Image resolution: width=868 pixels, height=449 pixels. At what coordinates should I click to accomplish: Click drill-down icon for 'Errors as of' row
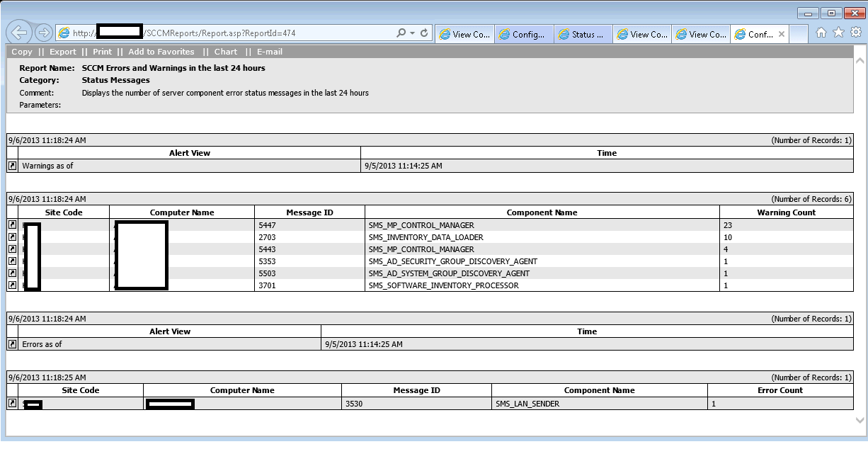pyautogui.click(x=12, y=344)
